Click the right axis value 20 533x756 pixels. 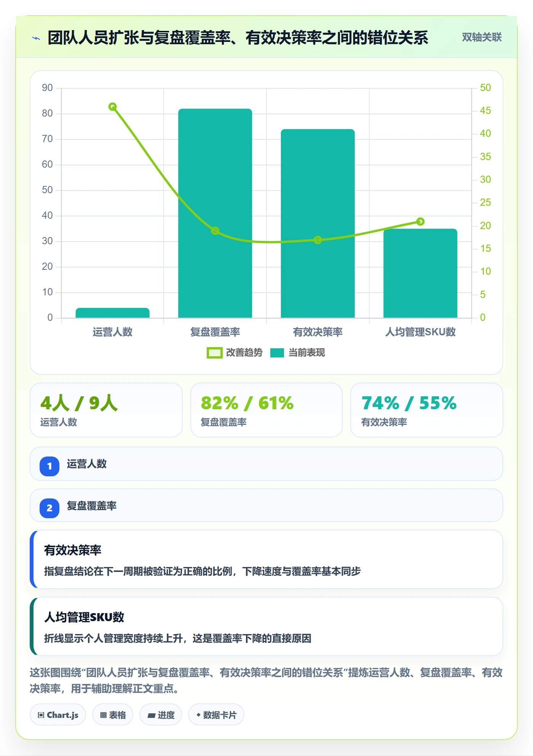[x=485, y=226]
